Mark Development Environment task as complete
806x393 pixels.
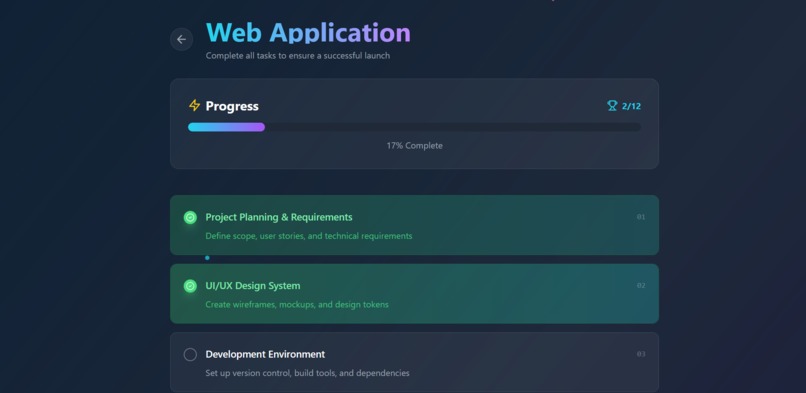(x=190, y=354)
